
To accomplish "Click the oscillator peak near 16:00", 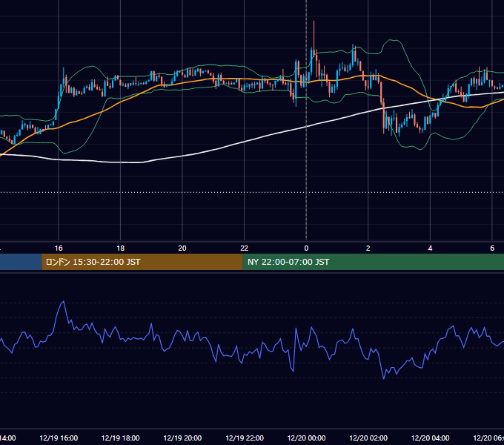I will tap(63, 302).
